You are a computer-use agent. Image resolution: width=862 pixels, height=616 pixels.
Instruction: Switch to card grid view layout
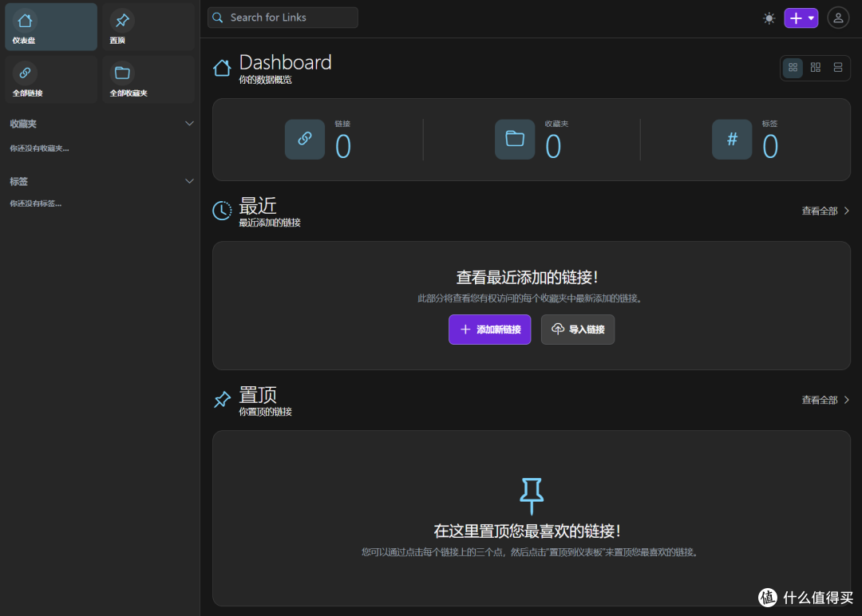[x=793, y=68]
